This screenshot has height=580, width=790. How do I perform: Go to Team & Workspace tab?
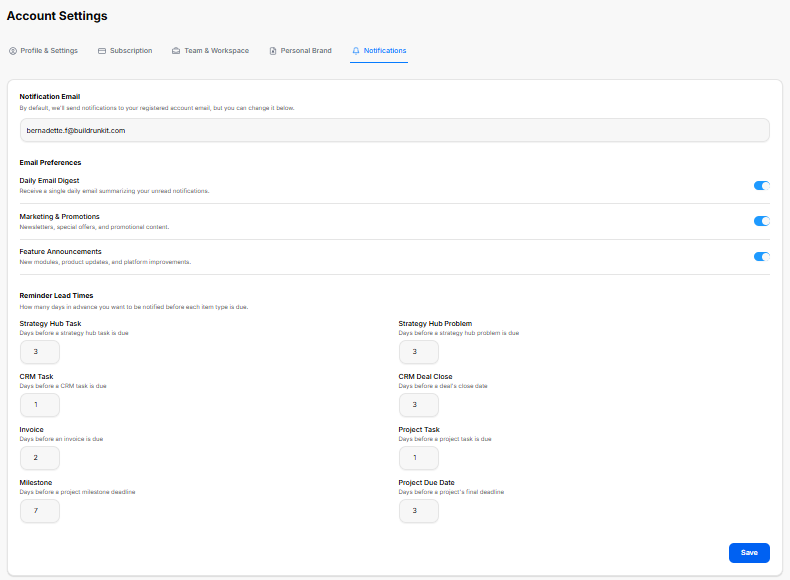pyautogui.click(x=211, y=51)
